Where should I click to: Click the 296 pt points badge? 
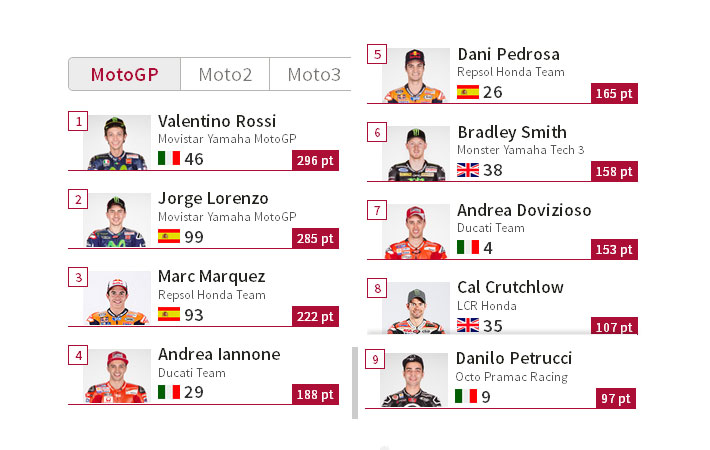(x=315, y=160)
